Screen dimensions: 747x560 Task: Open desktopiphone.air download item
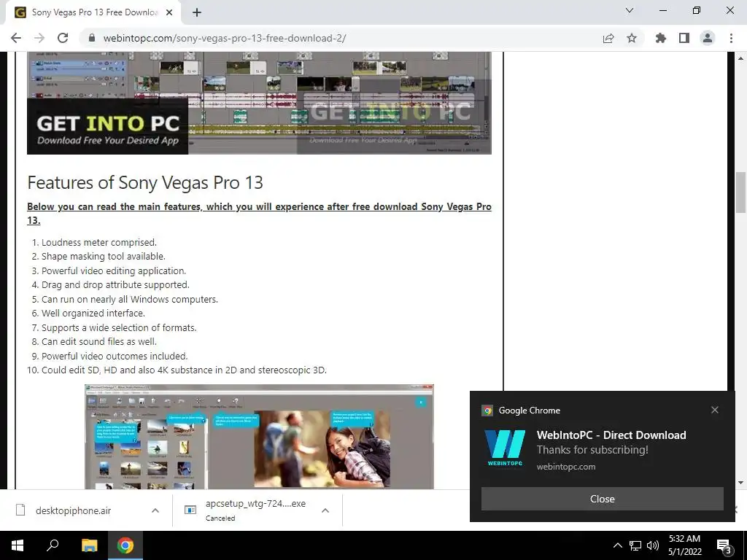click(74, 510)
